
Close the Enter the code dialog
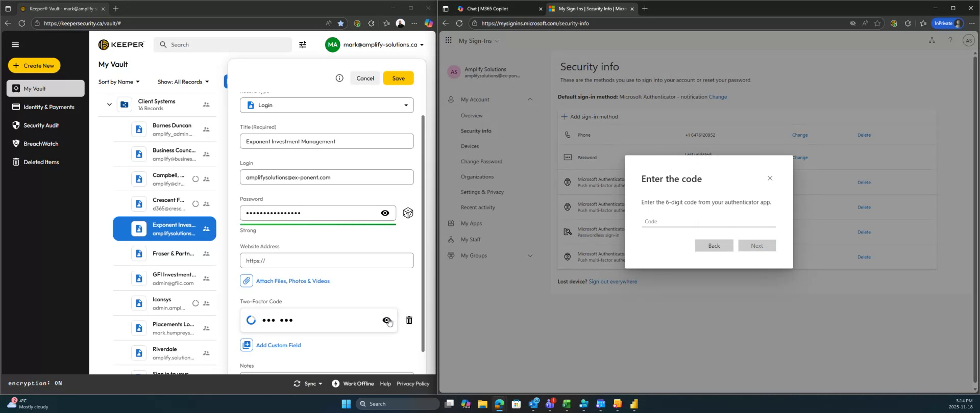(x=770, y=178)
